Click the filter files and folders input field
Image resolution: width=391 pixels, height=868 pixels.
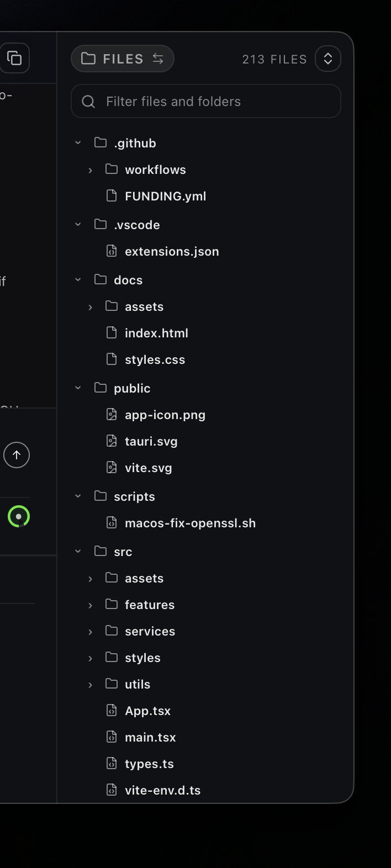pyautogui.click(x=204, y=101)
